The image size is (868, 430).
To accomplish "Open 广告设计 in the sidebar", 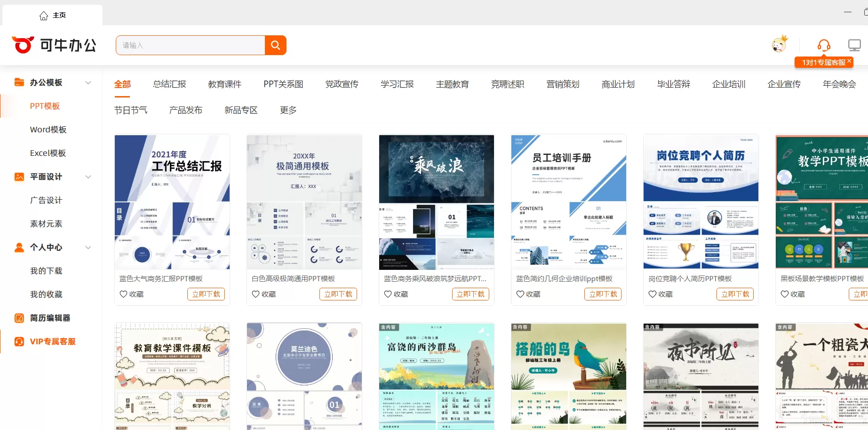I will [46, 200].
